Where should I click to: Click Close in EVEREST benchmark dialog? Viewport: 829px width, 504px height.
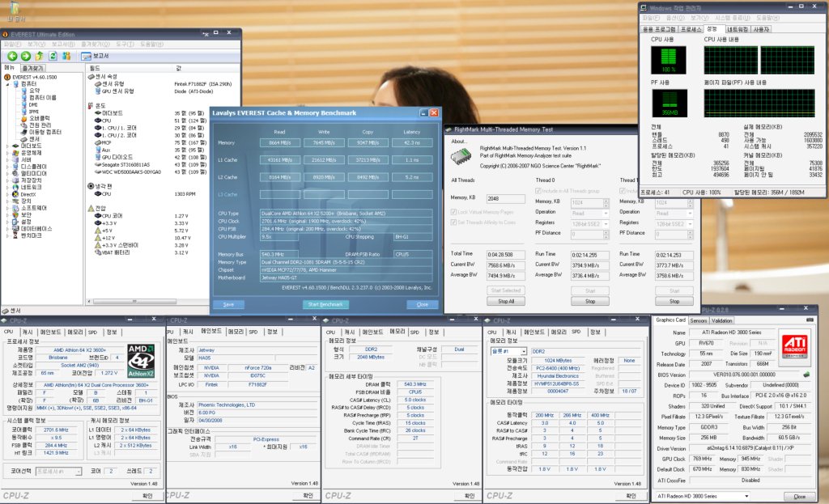pyautogui.click(x=422, y=304)
